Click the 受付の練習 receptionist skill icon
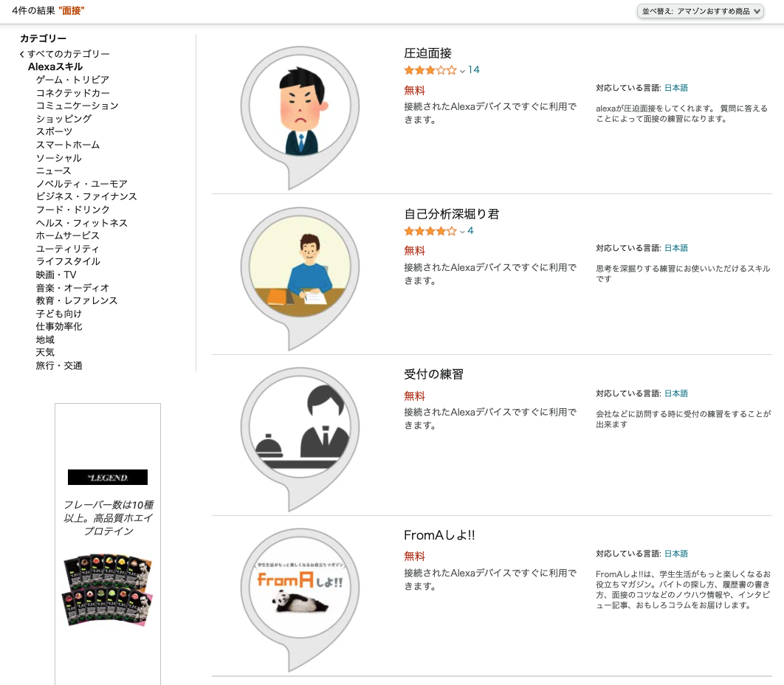Image resolution: width=784 pixels, height=685 pixels. [300, 438]
